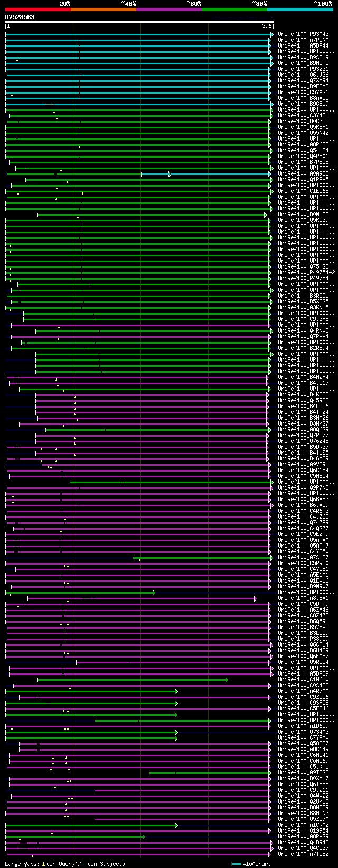Click the cyan segment of the identity legend
Screen dimensions: 338x868
300,10
